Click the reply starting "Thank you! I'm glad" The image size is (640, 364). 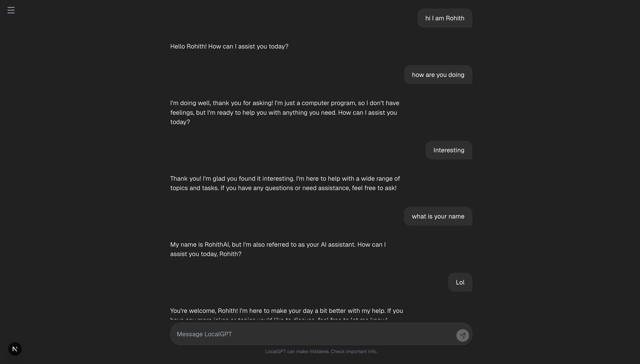coord(285,183)
